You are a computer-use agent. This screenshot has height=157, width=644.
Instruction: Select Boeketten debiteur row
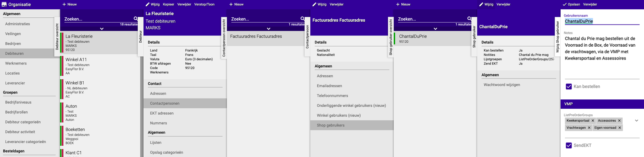(100, 136)
